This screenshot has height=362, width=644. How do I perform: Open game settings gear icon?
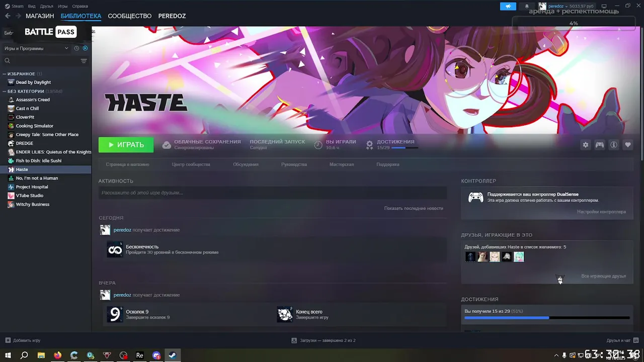pos(586,145)
